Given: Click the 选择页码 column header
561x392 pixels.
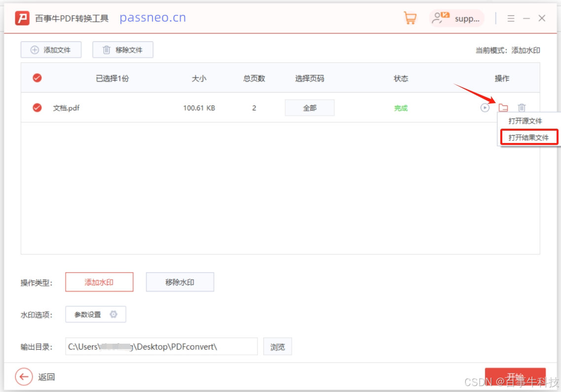Looking at the screenshot, I should [309, 78].
